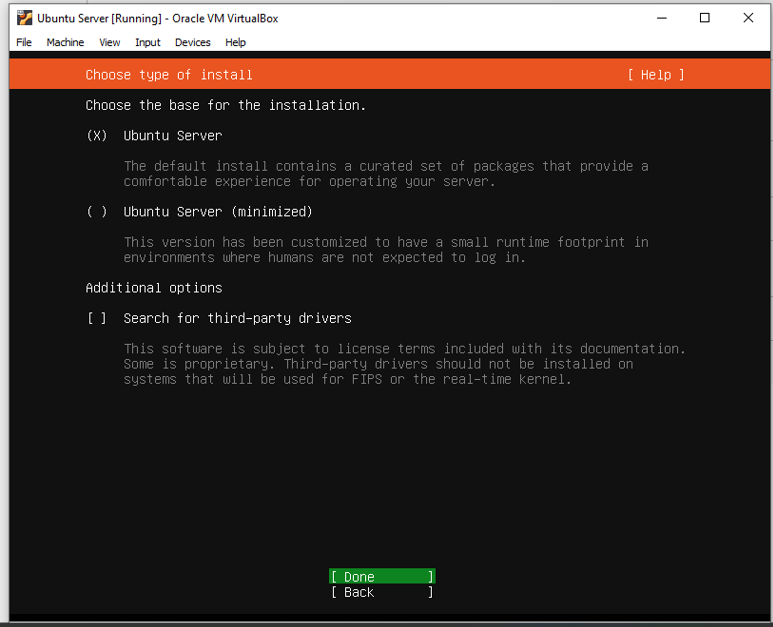Click the 'Choose type of install' header

tap(169, 75)
